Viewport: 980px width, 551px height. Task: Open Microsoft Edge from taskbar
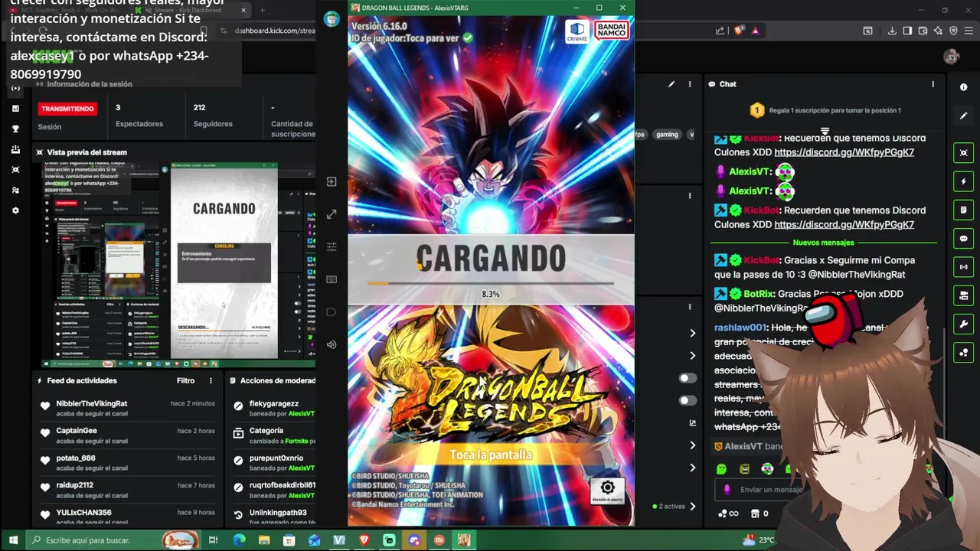click(x=239, y=540)
